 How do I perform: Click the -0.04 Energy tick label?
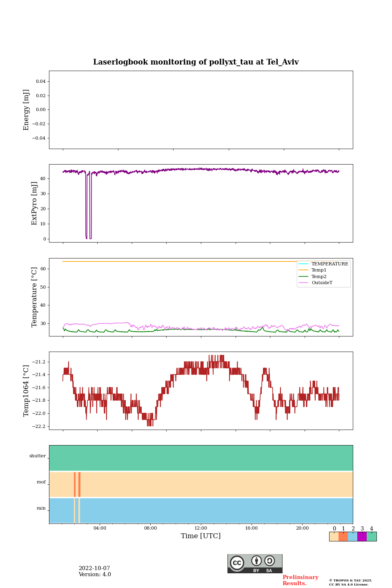tap(39, 138)
